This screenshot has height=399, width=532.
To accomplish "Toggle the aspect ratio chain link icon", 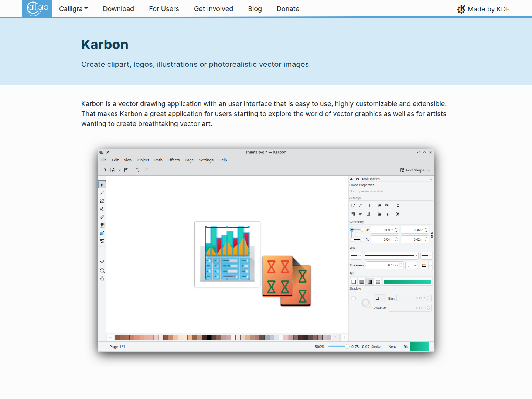I will point(432,235).
